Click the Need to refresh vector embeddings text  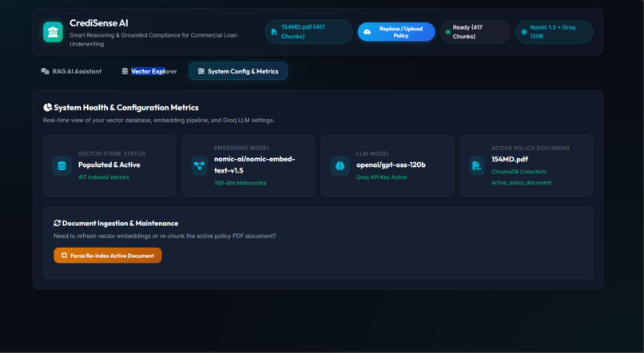(165, 236)
